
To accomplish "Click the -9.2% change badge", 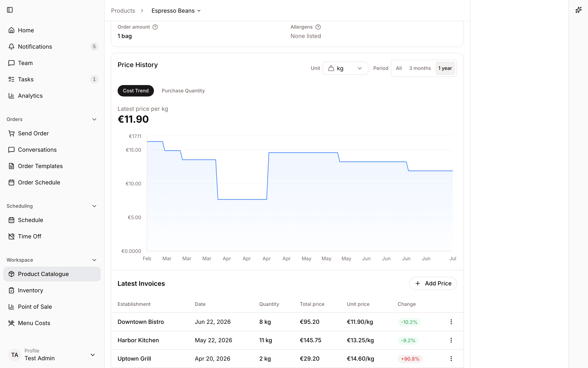I will [x=408, y=340].
